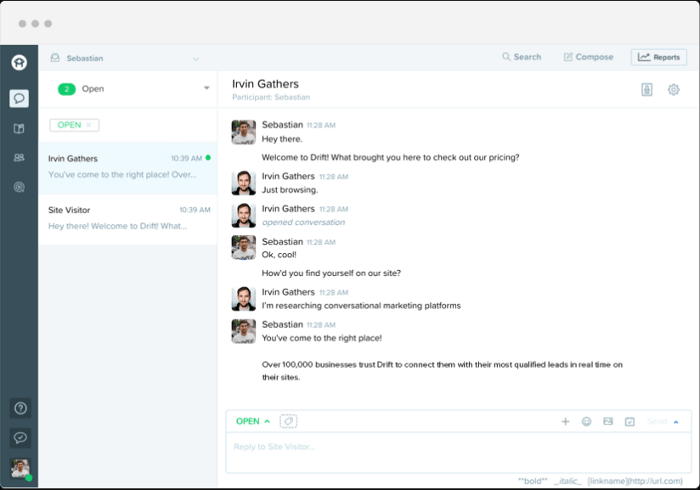Remove the OPEN filter tag
Screen dimensions: 700x490
tap(88, 125)
